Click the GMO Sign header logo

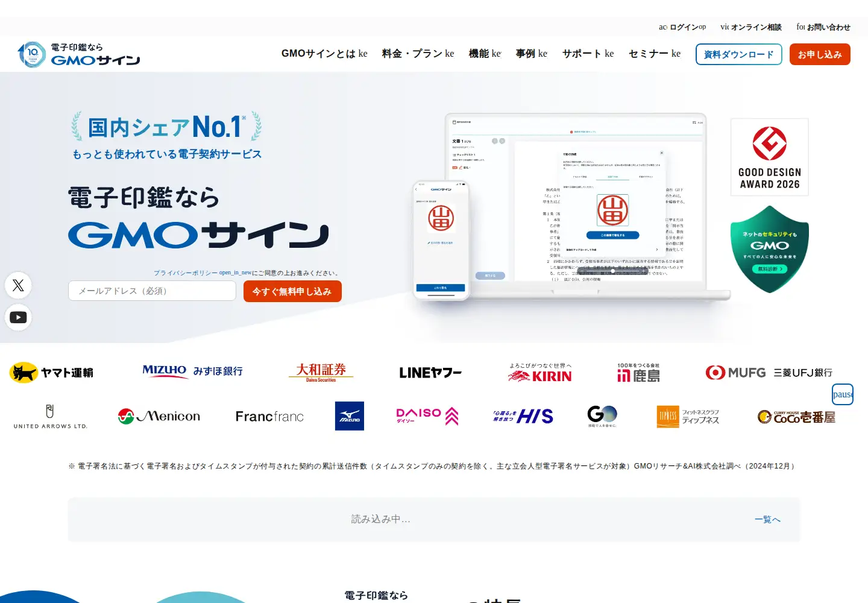79,54
